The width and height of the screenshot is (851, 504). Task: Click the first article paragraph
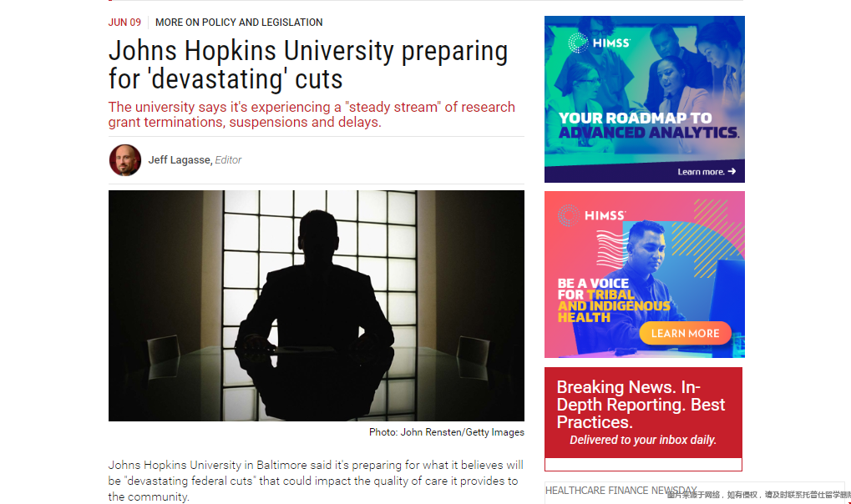point(316,481)
